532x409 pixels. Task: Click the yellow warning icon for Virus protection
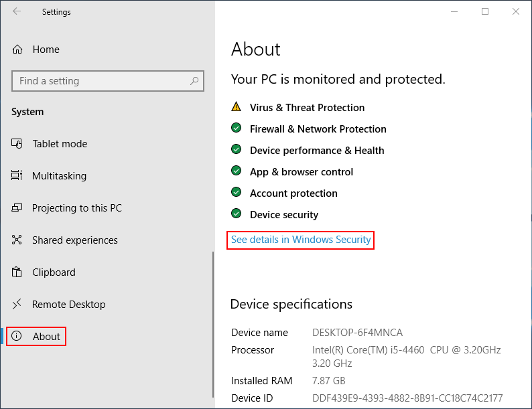click(x=236, y=107)
